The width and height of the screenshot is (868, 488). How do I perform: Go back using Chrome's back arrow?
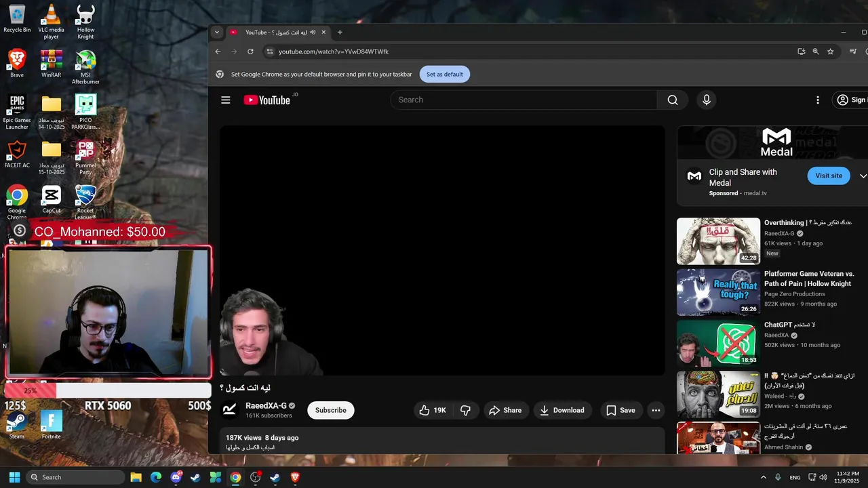tap(218, 52)
